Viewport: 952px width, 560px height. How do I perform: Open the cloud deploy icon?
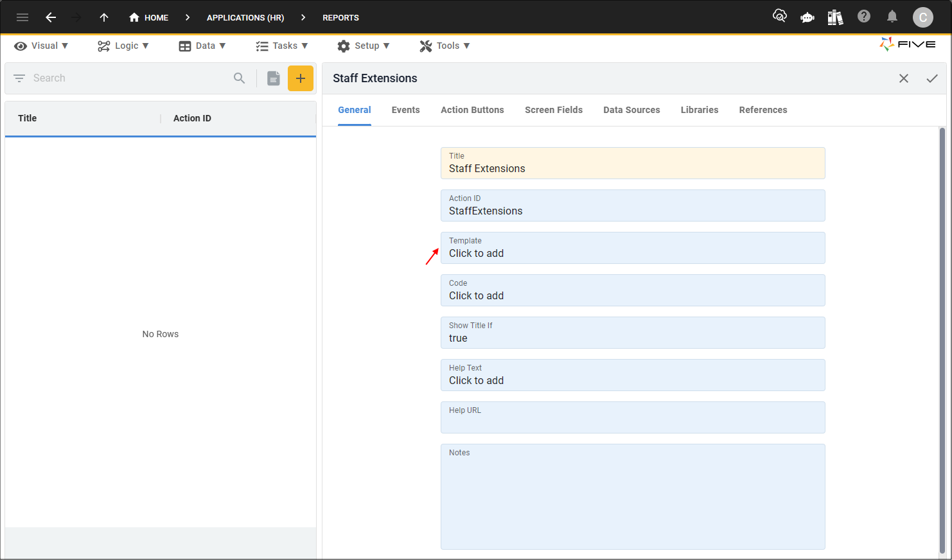point(779,17)
